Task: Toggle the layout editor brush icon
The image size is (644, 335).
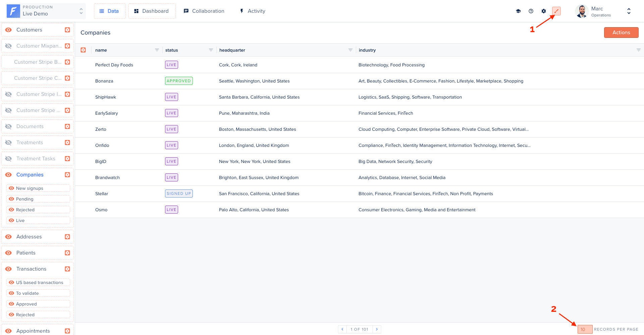Action: pos(556,11)
